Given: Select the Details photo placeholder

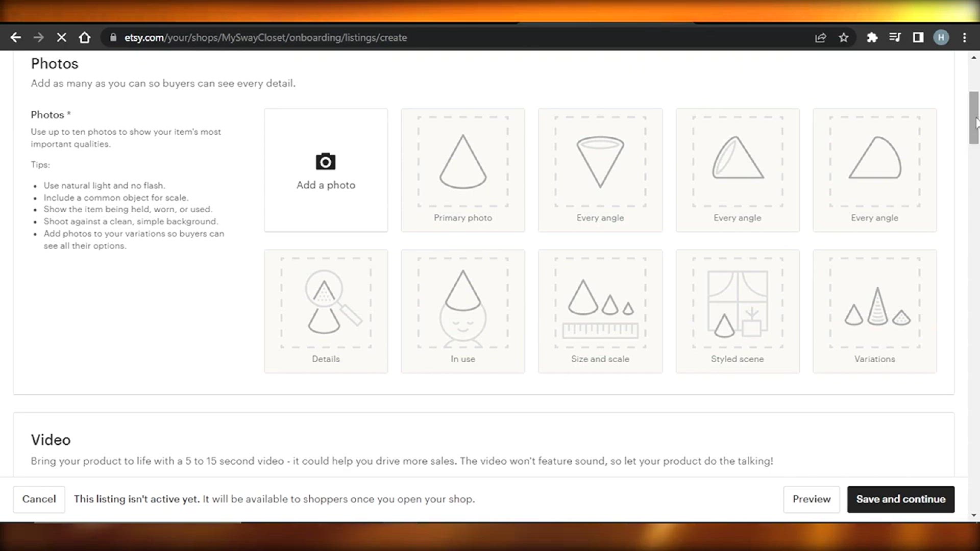Looking at the screenshot, I should (326, 311).
